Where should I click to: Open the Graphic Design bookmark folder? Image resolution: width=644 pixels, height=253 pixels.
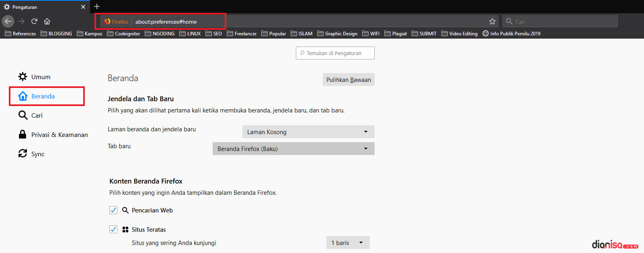pos(337,34)
